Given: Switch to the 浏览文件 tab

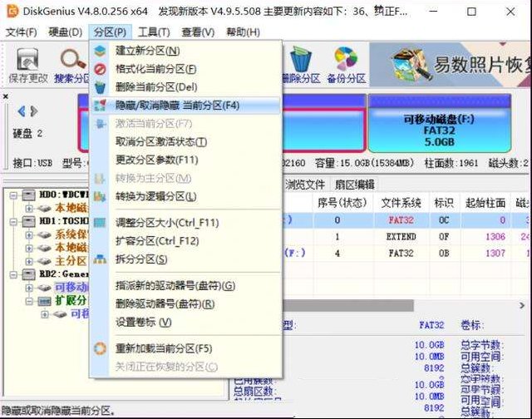Looking at the screenshot, I should (305, 185).
